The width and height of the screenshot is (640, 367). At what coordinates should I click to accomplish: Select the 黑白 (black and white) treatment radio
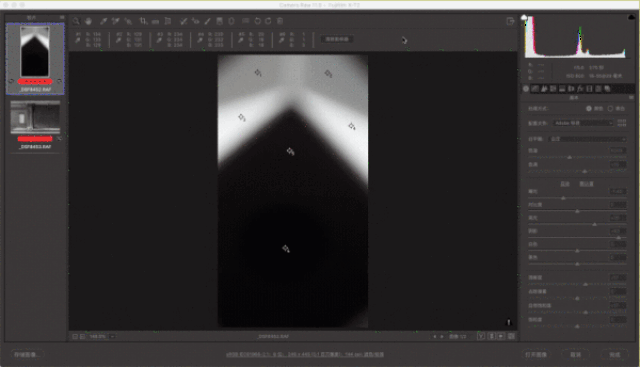(x=610, y=109)
